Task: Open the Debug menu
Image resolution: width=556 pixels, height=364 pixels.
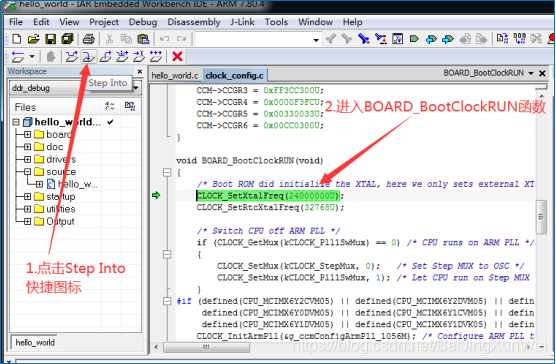Action: pos(143,22)
